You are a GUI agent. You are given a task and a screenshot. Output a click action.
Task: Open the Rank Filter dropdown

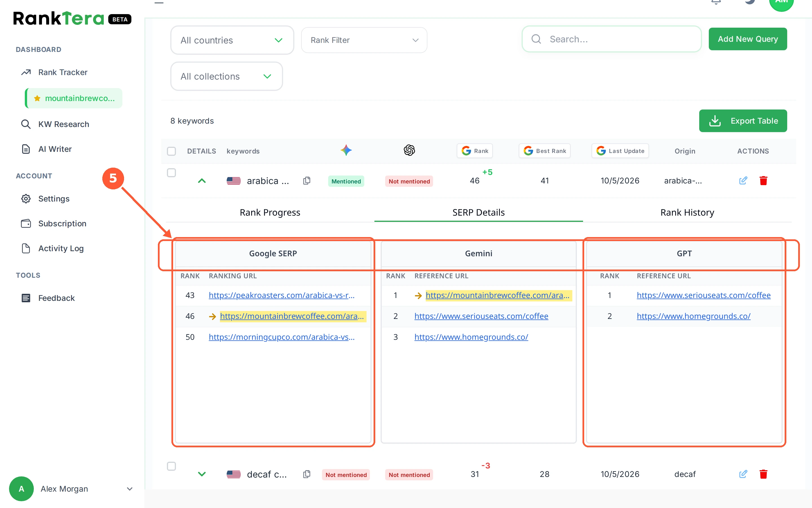(364, 40)
